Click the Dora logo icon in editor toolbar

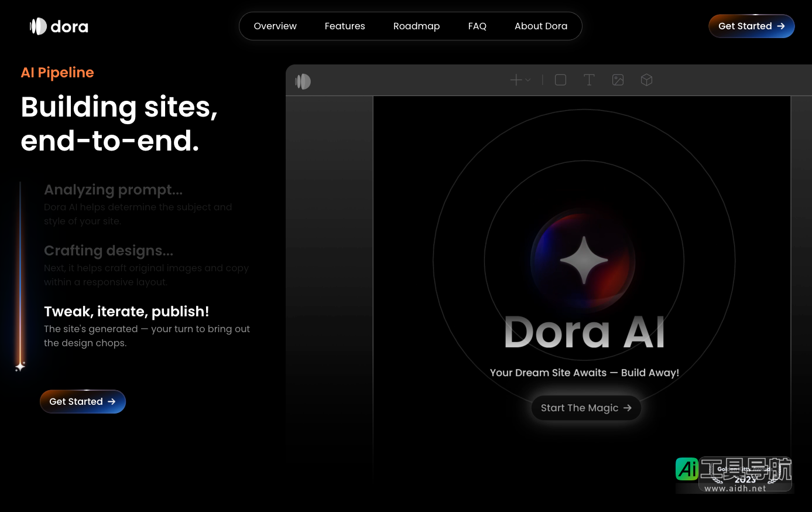coord(303,81)
